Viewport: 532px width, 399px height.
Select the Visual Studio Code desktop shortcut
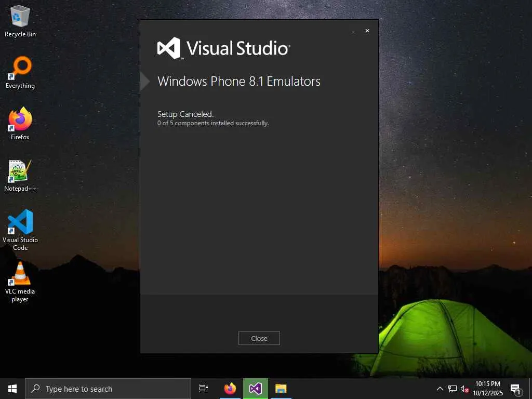click(x=20, y=230)
